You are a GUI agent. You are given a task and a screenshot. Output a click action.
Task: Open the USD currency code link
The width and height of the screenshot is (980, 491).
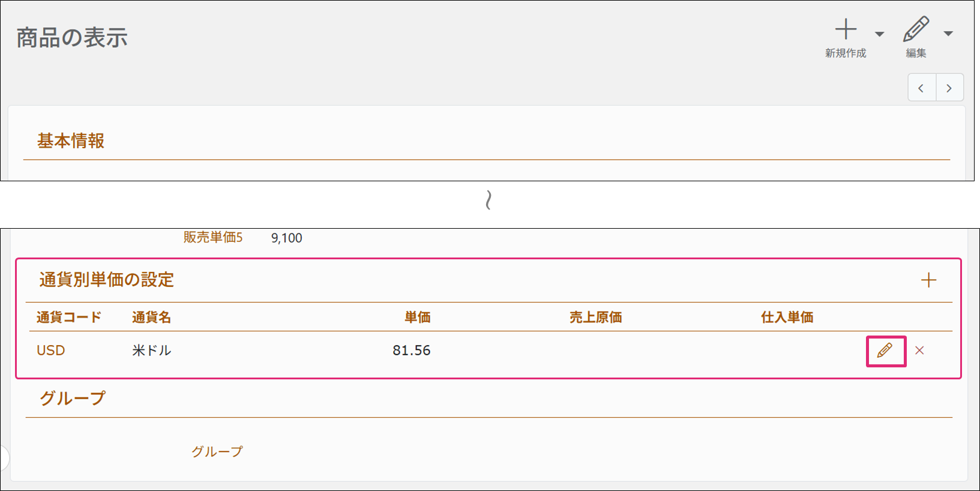point(50,351)
